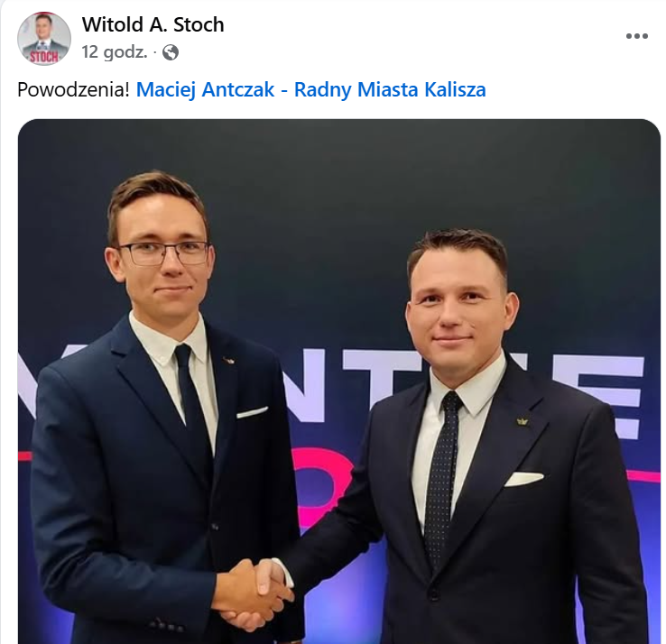This screenshot has width=666, height=644.
Task: Click the eyeglasses of the man on the left
Action: (x=163, y=253)
